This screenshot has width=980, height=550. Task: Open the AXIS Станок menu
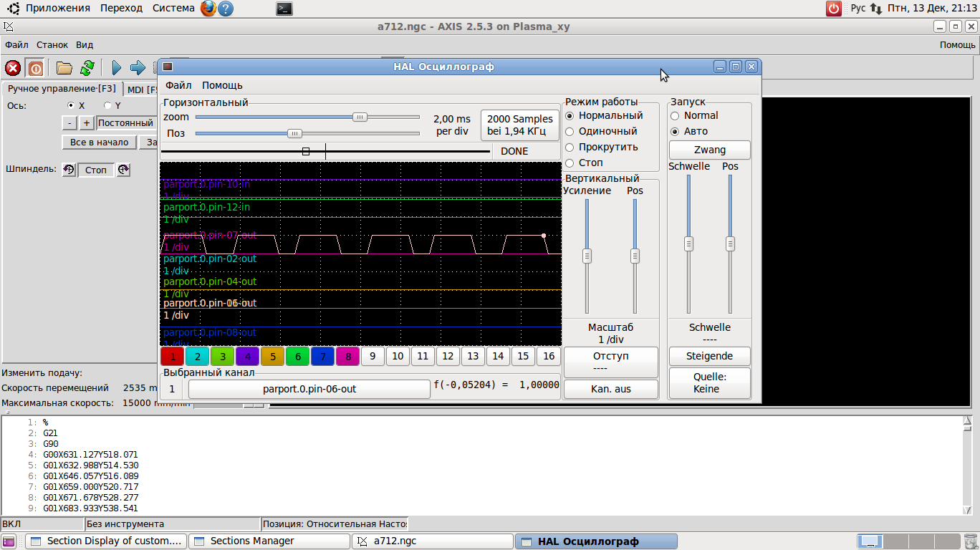tap(52, 44)
